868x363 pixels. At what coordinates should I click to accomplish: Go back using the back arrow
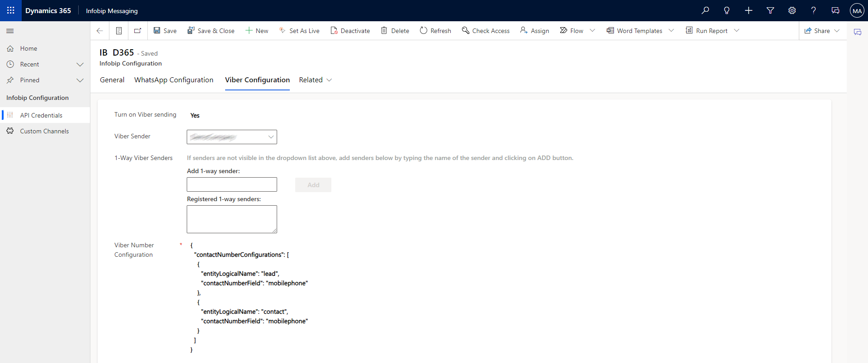(x=99, y=31)
